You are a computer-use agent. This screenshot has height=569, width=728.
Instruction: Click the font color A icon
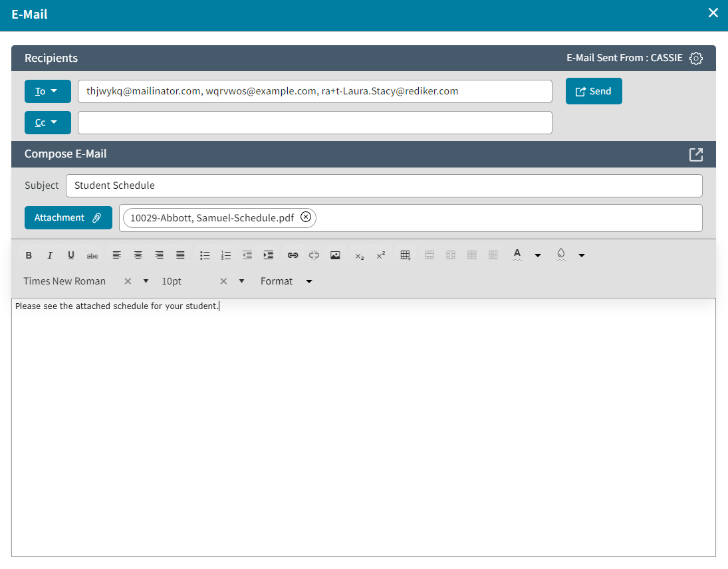pos(517,255)
